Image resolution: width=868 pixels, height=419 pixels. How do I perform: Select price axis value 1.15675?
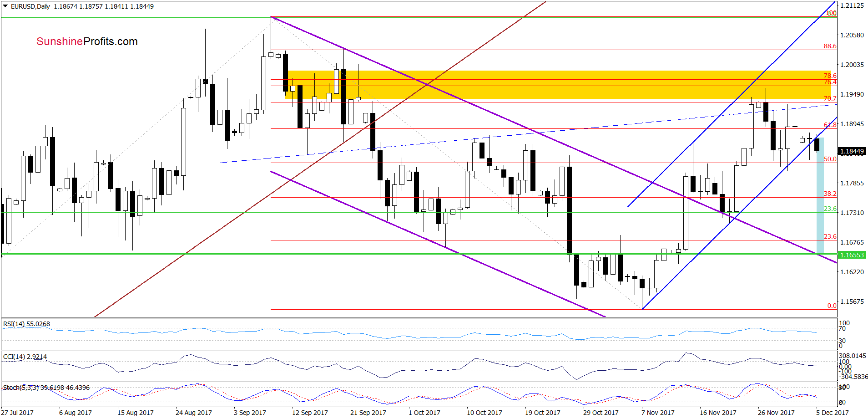point(852,301)
